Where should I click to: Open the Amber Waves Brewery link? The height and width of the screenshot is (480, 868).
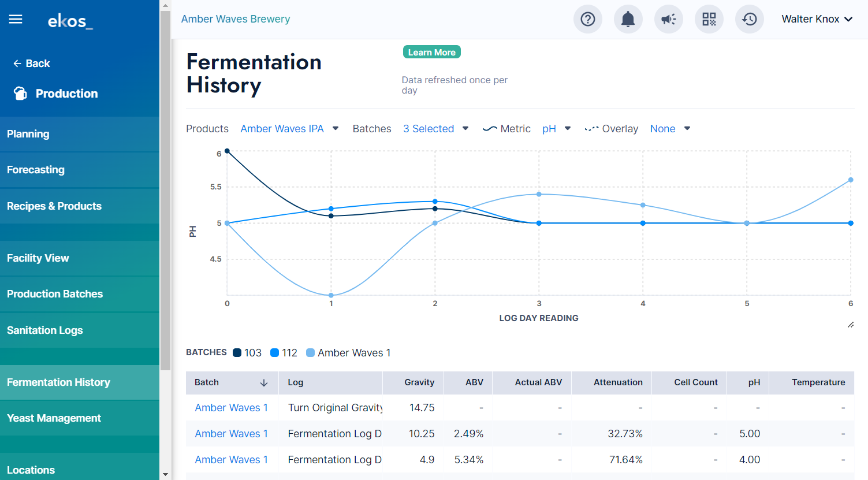click(x=236, y=19)
